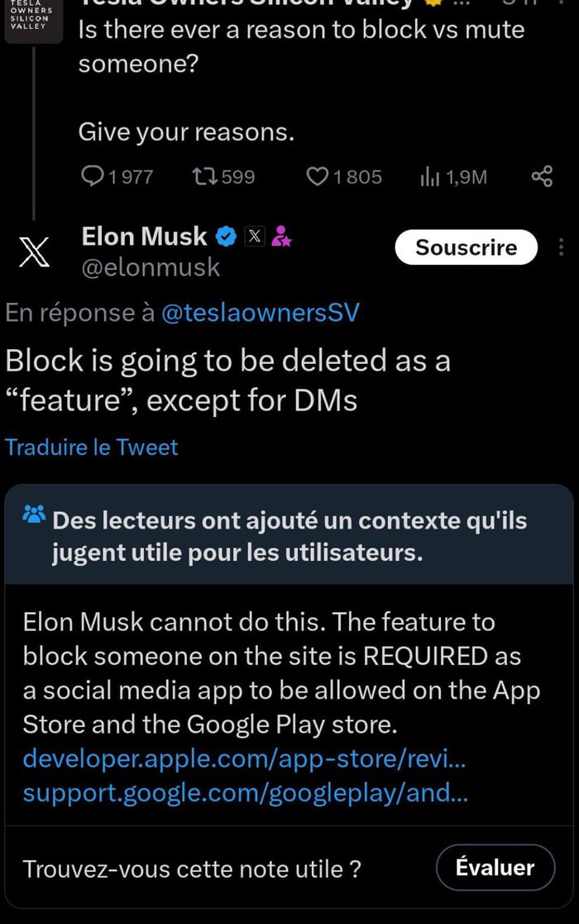This screenshot has height=924, width=579.
Task: Open Elon Musk's X logo profile avatar
Action: point(32,252)
